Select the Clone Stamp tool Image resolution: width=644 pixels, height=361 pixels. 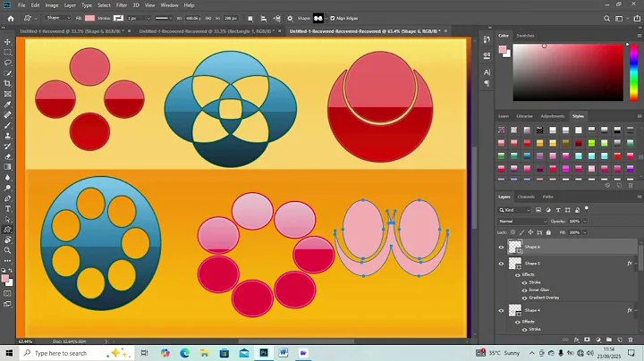click(7, 136)
